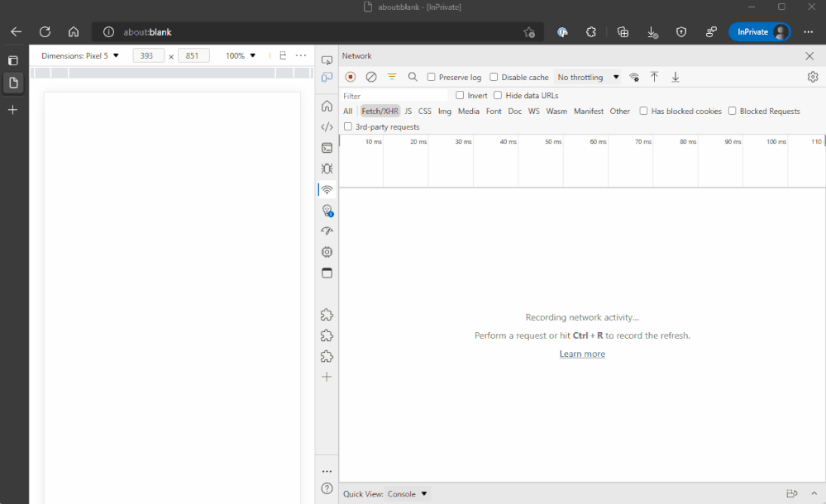This screenshot has width=826, height=504.
Task: Open the tab actions menu icon in sidebar
Action: [x=13, y=60]
